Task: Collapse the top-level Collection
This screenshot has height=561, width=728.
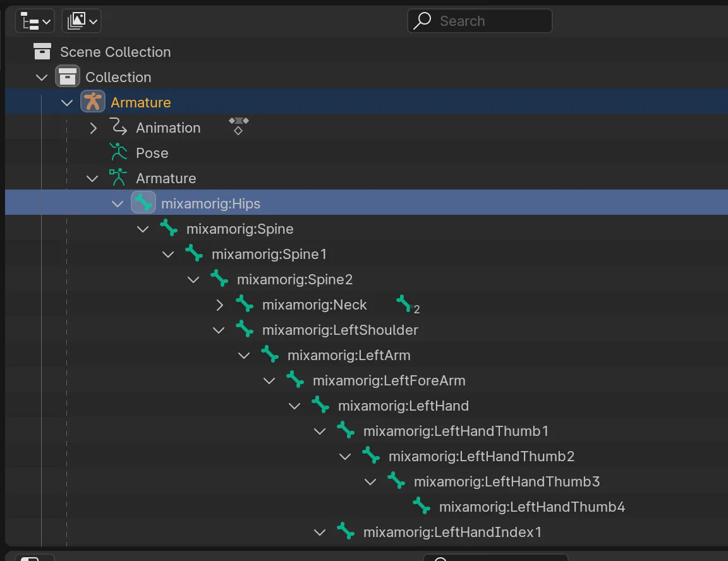Action: [42, 77]
